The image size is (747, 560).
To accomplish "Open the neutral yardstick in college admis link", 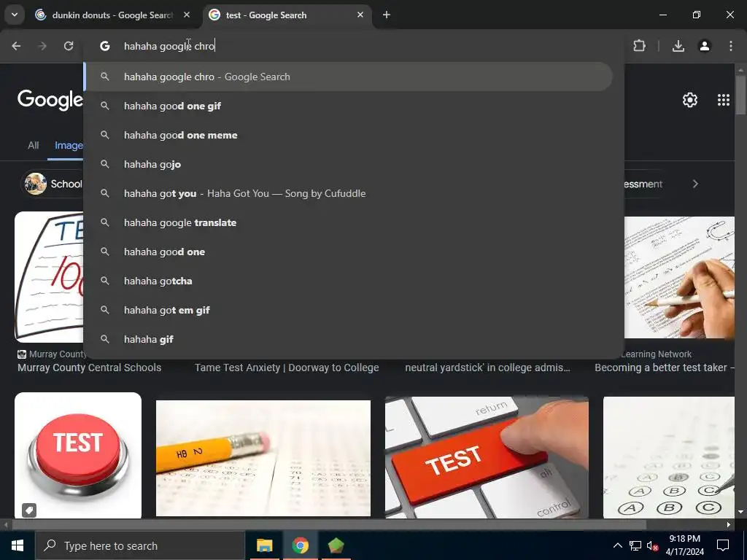I will [x=487, y=367].
